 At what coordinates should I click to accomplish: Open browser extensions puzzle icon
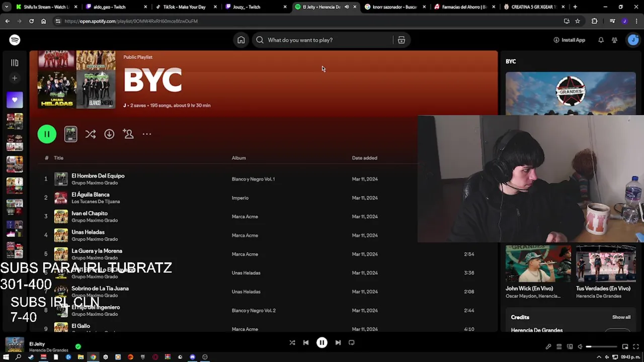tap(595, 21)
